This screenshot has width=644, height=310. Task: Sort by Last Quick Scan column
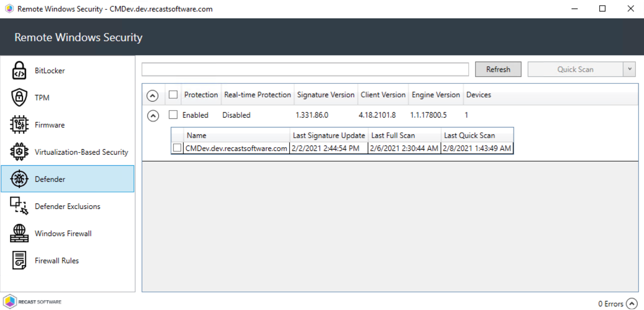point(477,135)
